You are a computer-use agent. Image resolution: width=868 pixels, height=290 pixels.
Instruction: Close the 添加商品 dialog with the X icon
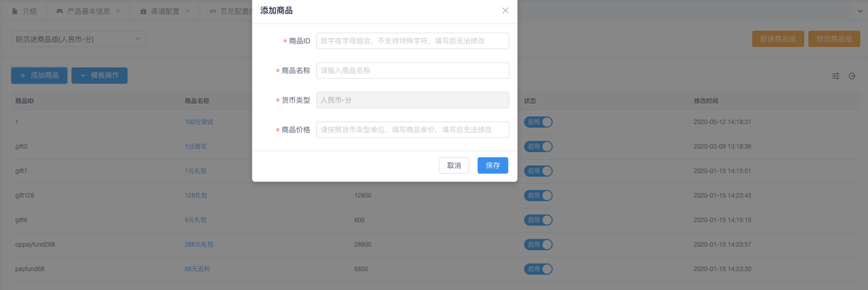(x=505, y=11)
